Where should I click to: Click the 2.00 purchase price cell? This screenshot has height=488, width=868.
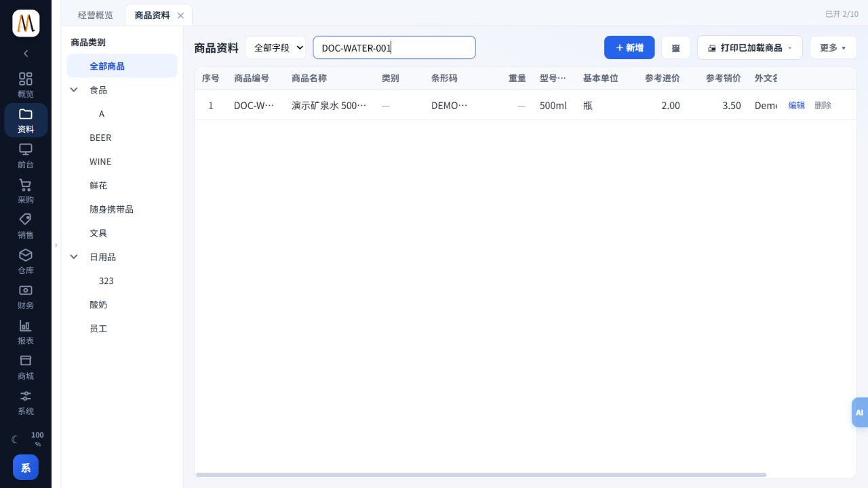click(x=671, y=106)
